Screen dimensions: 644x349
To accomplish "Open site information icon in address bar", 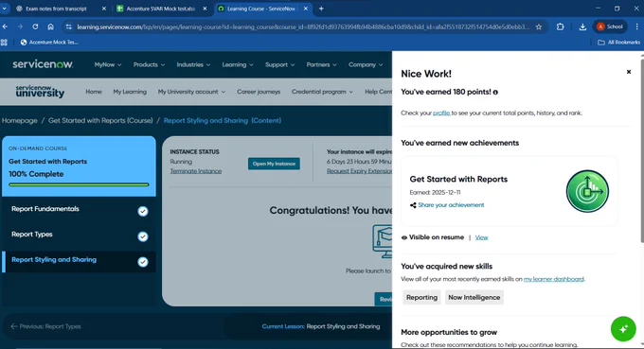I will coord(68,26).
